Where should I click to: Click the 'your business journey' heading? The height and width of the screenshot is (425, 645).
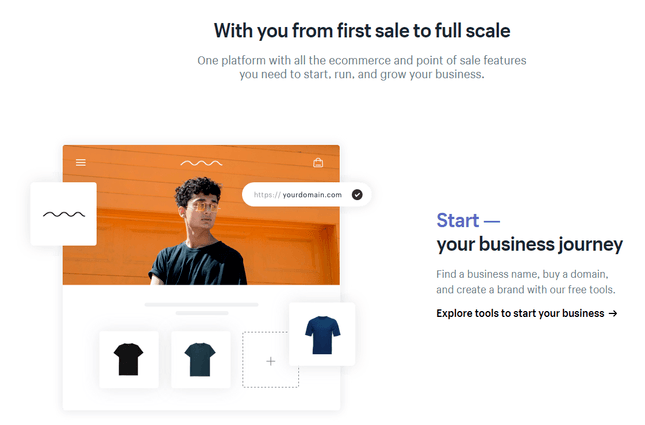[x=529, y=245]
